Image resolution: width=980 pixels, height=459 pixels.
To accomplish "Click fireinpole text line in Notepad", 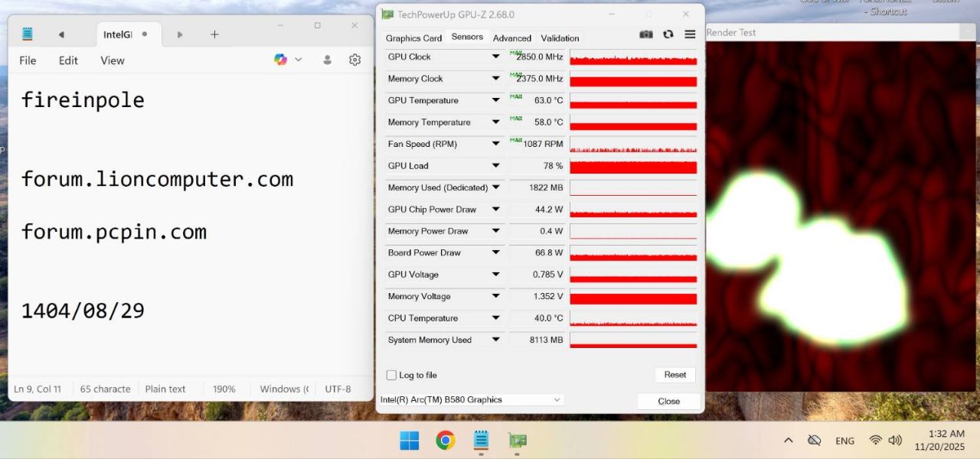I will coord(83,100).
